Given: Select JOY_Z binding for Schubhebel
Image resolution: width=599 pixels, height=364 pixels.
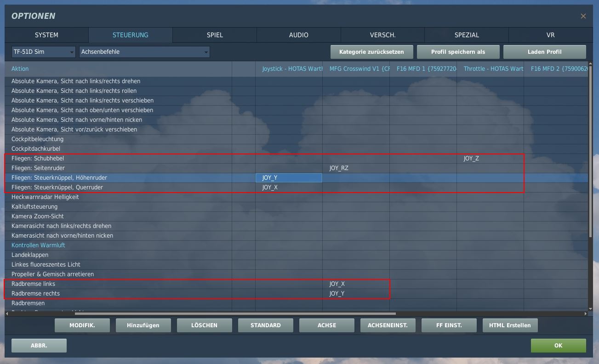Looking at the screenshot, I should 471,159.
